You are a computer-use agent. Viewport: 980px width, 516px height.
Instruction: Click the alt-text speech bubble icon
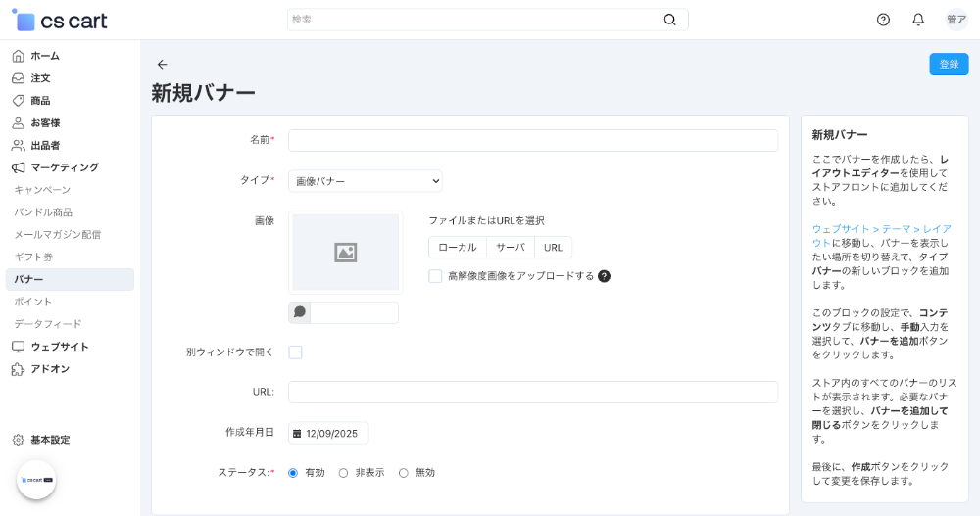299,312
